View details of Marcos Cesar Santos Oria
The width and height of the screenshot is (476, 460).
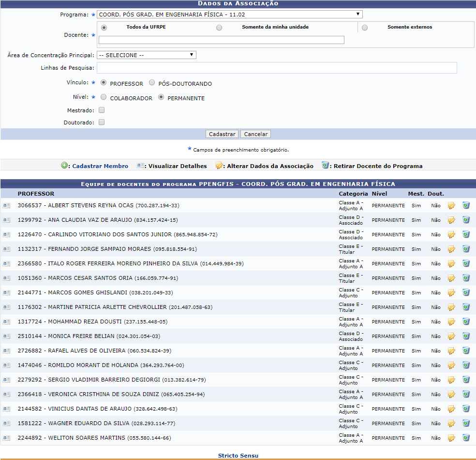[x=6, y=278]
